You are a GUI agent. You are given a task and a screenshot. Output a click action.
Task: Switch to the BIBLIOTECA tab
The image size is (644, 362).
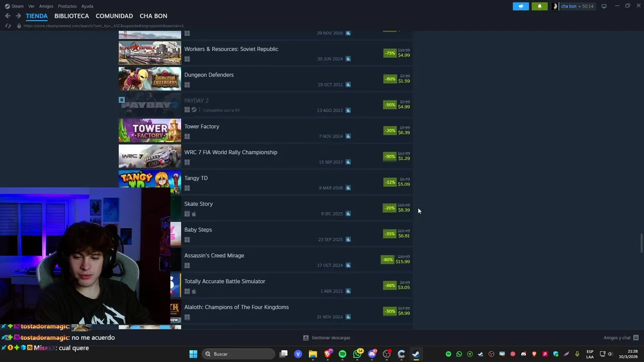[71, 16]
